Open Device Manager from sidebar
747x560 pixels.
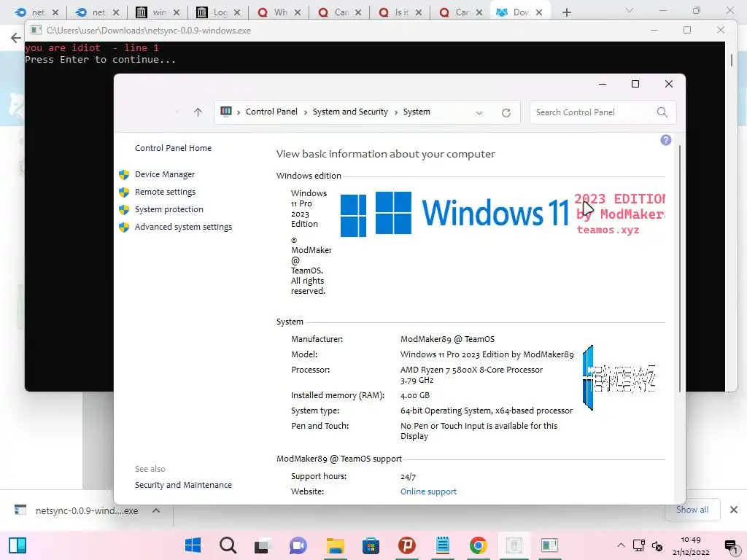164,174
